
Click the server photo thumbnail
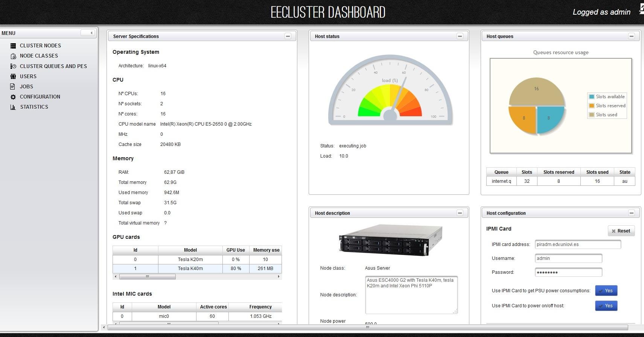(391, 240)
